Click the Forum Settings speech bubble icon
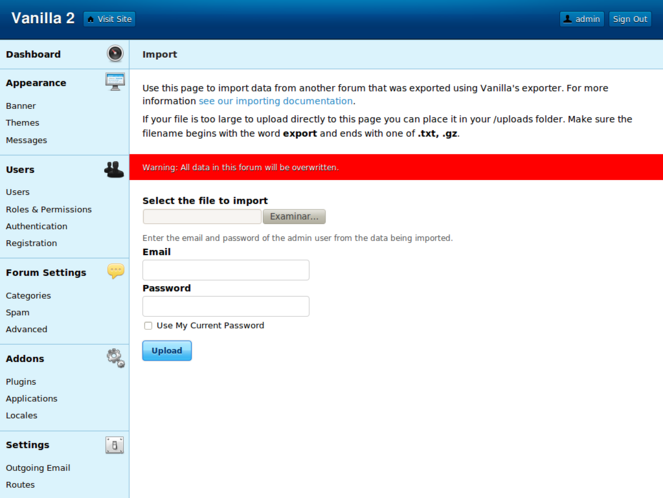The height and width of the screenshot is (498, 663). tap(116, 271)
